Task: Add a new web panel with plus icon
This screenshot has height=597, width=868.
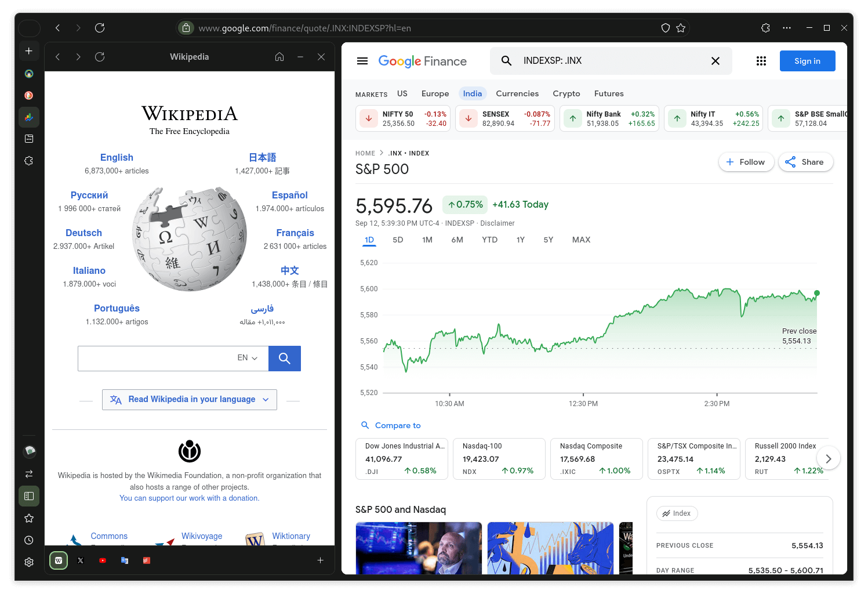Action: coord(320,560)
